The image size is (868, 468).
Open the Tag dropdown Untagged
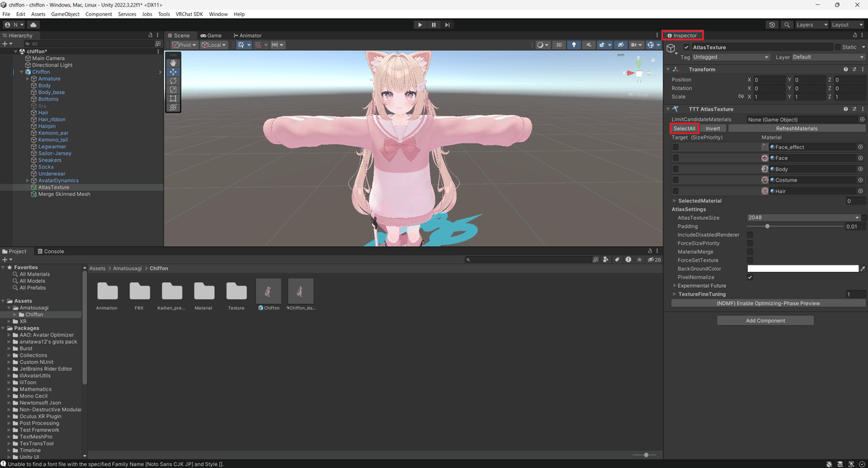pos(731,57)
